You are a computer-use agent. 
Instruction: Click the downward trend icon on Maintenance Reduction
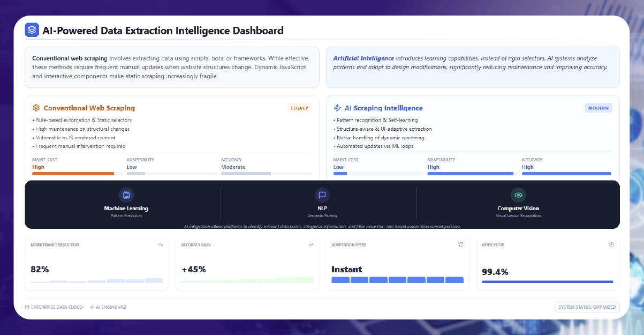click(160, 244)
